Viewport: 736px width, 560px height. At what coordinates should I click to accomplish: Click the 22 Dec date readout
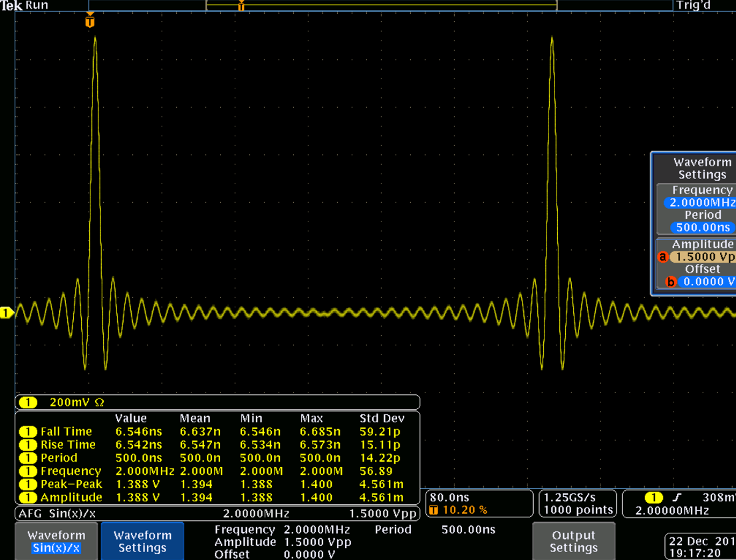[x=702, y=541]
